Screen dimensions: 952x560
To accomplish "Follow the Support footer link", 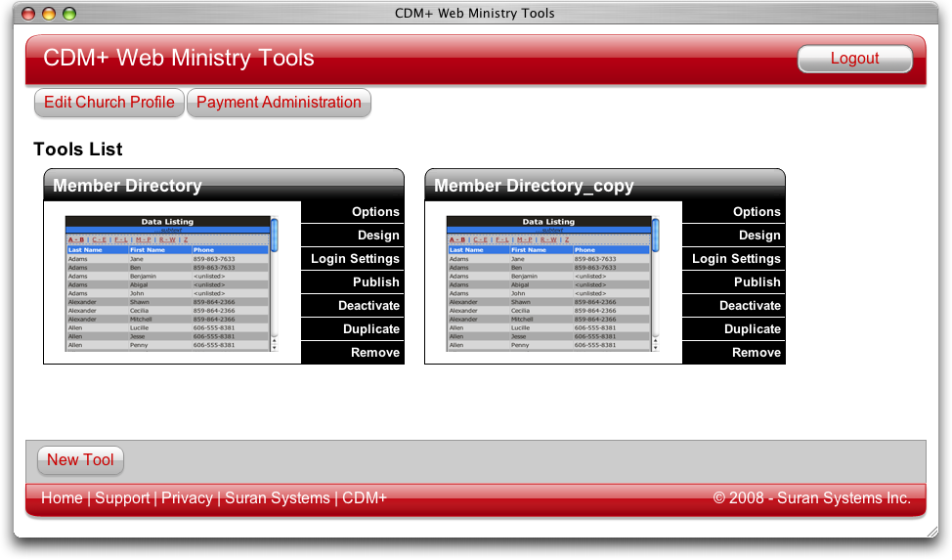I will (122, 498).
